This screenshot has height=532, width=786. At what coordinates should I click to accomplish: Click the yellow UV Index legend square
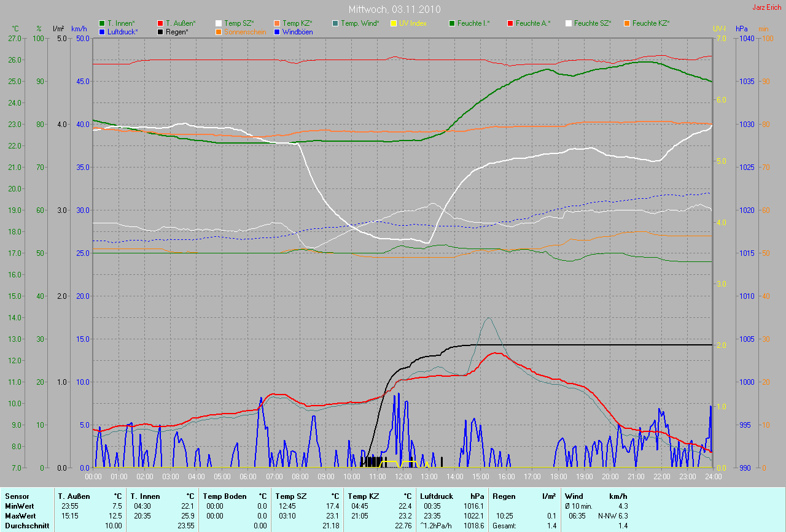(x=394, y=23)
